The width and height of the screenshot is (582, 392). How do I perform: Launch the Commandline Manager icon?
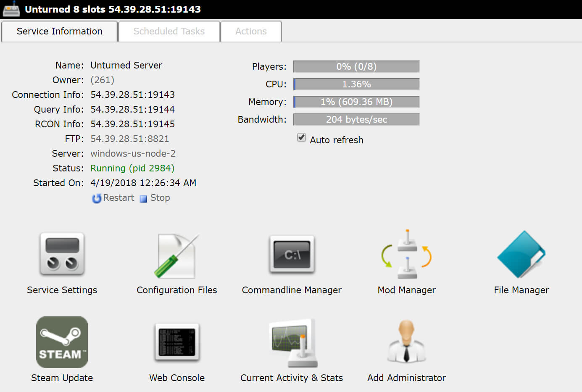292,255
